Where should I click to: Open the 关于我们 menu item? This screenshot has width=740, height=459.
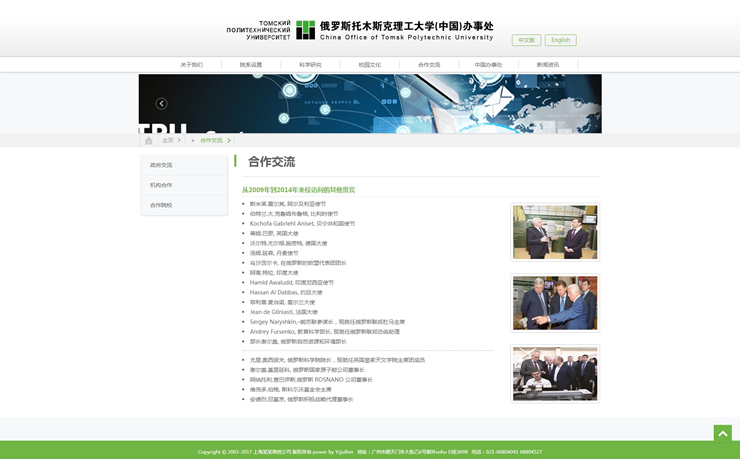(191, 65)
